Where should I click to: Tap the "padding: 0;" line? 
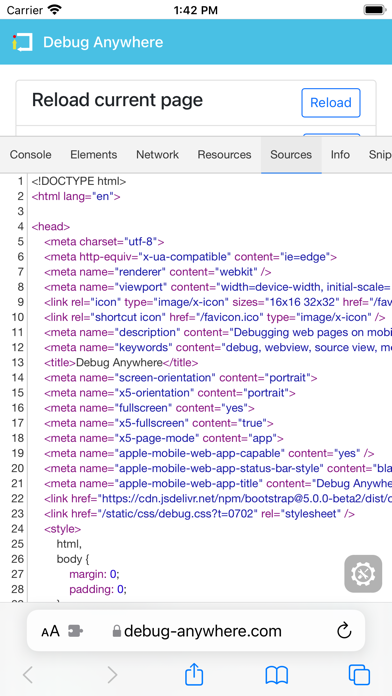pyautogui.click(x=98, y=589)
